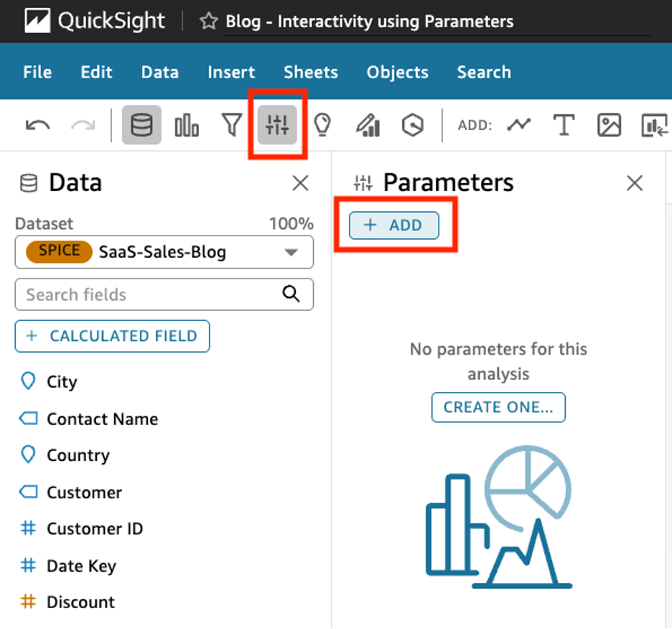
Task: Close the Data pane
Action: [300, 184]
